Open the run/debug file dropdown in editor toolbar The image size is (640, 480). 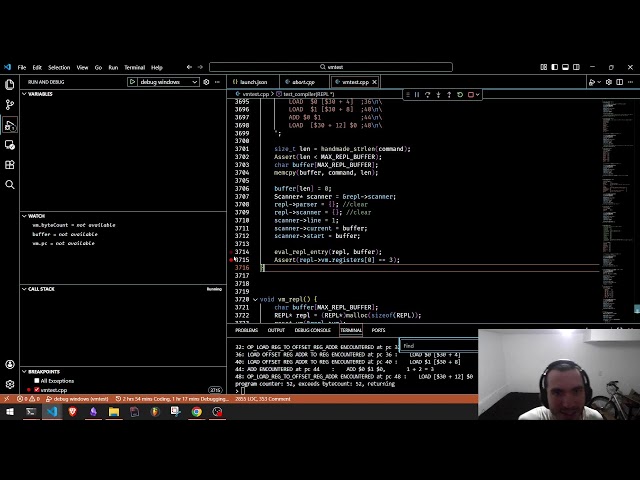599,82
